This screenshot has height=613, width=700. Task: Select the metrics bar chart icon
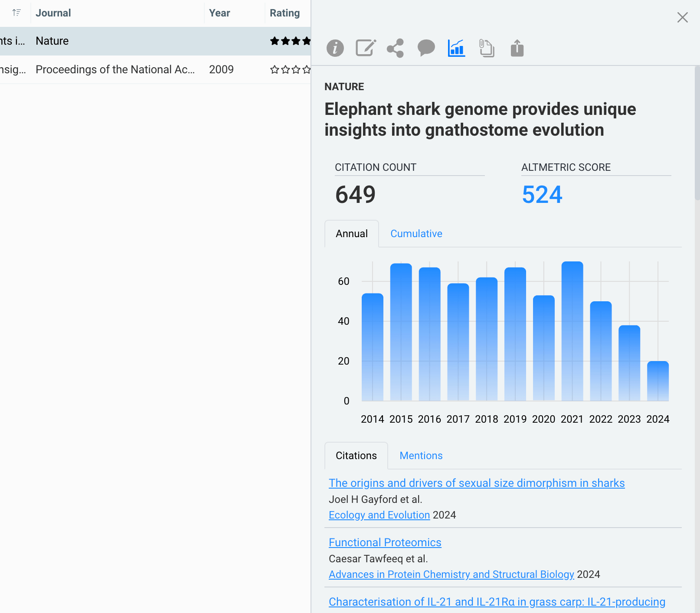(x=456, y=48)
